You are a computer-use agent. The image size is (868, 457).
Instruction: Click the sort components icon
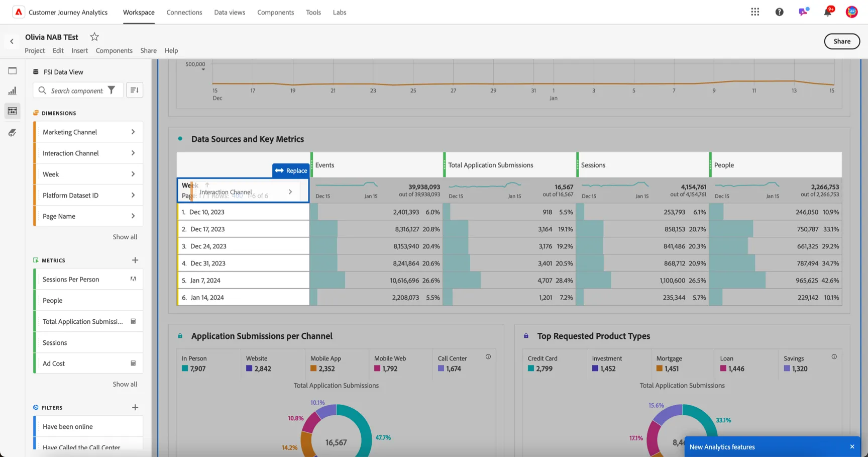click(x=134, y=90)
